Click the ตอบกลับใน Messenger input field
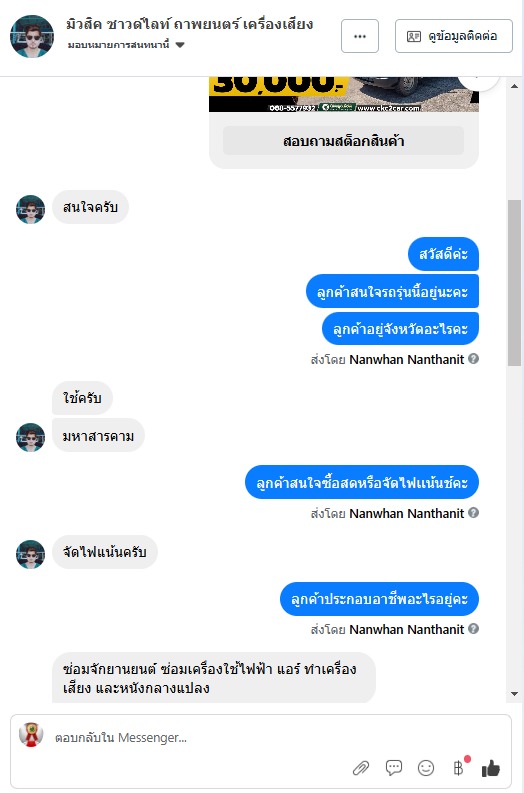 (202, 737)
